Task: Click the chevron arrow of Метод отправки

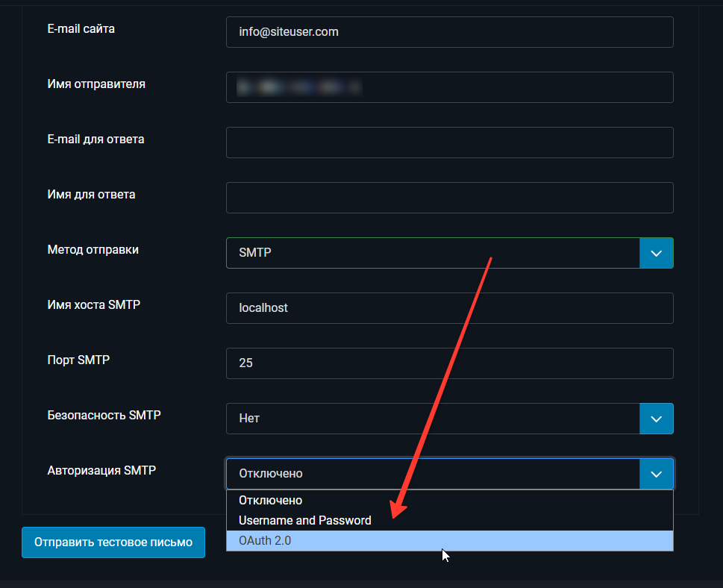Action: (656, 253)
